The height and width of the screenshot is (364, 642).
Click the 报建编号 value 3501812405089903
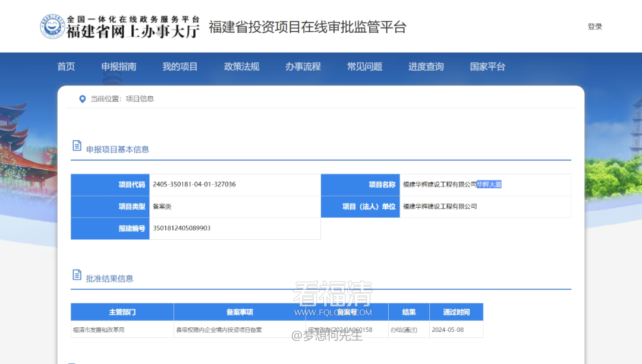182,228
